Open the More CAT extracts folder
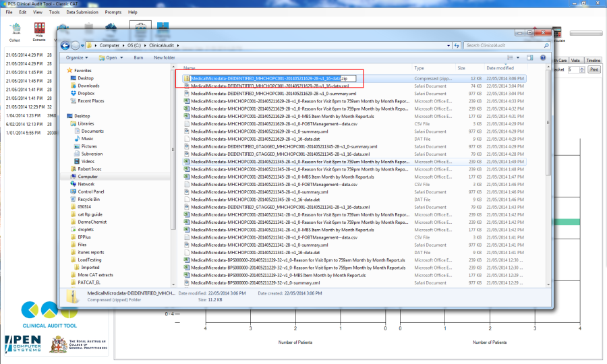Viewport: 607px width, 364px height. coord(92,275)
